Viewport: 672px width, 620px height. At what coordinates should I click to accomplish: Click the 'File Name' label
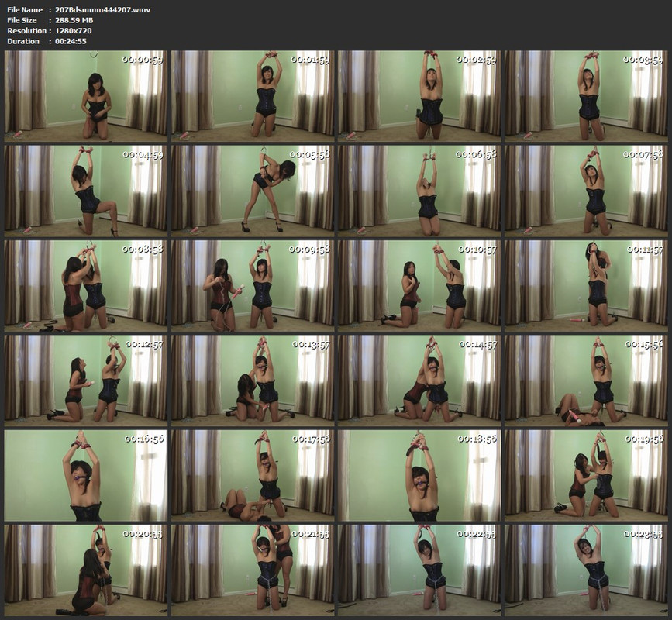point(25,9)
